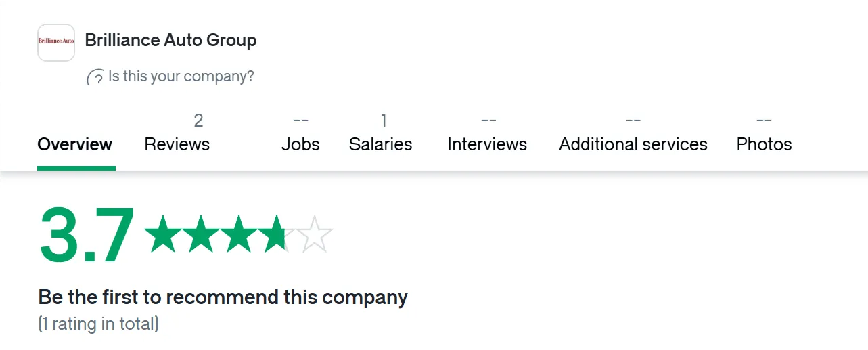
Task: Click the review count 2 above Reviews
Action: (x=198, y=121)
